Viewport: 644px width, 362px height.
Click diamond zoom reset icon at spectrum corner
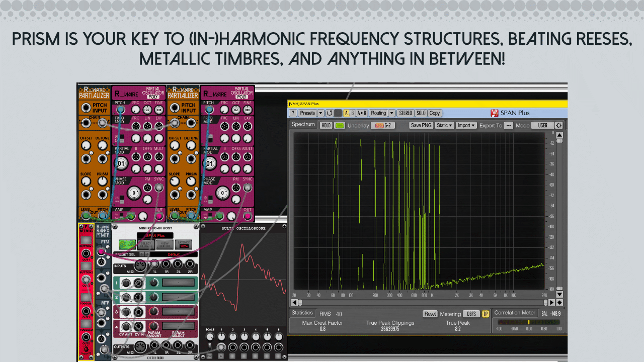(x=559, y=303)
